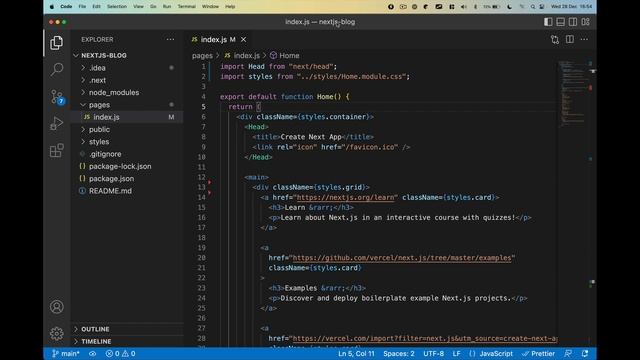
Task: Open the Explorer view in activity bar
Action: click(x=57, y=43)
